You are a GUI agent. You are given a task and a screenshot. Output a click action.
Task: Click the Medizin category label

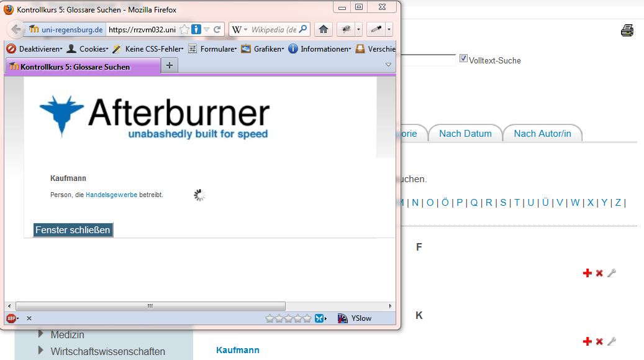(x=67, y=335)
